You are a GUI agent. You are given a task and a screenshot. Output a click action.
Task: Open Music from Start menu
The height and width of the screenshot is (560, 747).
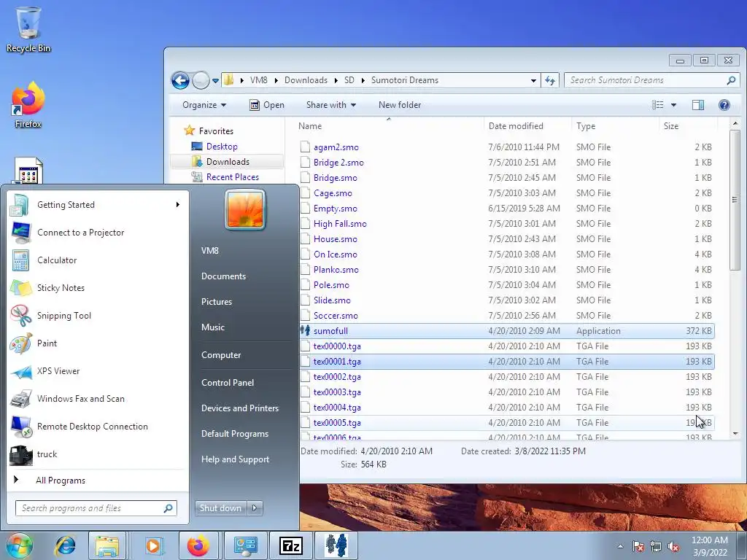click(x=212, y=327)
